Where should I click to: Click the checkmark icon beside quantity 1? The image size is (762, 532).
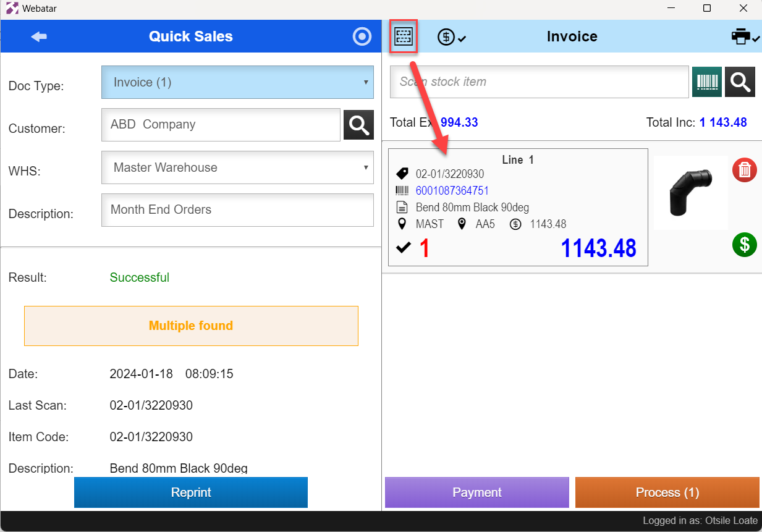[x=404, y=248]
